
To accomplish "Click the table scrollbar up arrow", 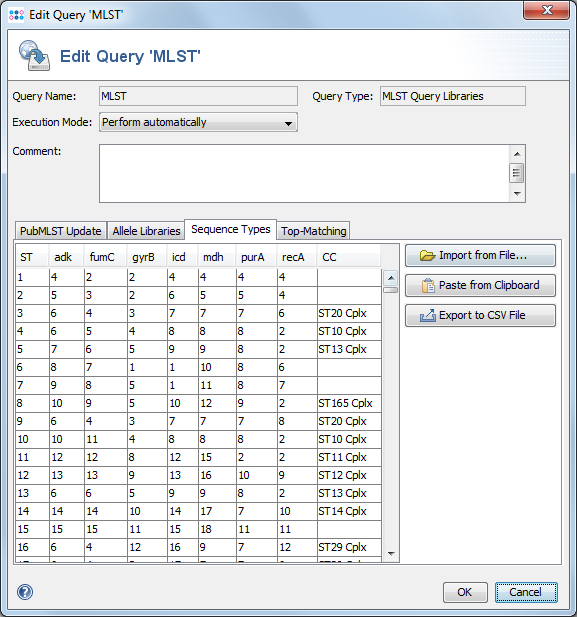I will [391, 278].
